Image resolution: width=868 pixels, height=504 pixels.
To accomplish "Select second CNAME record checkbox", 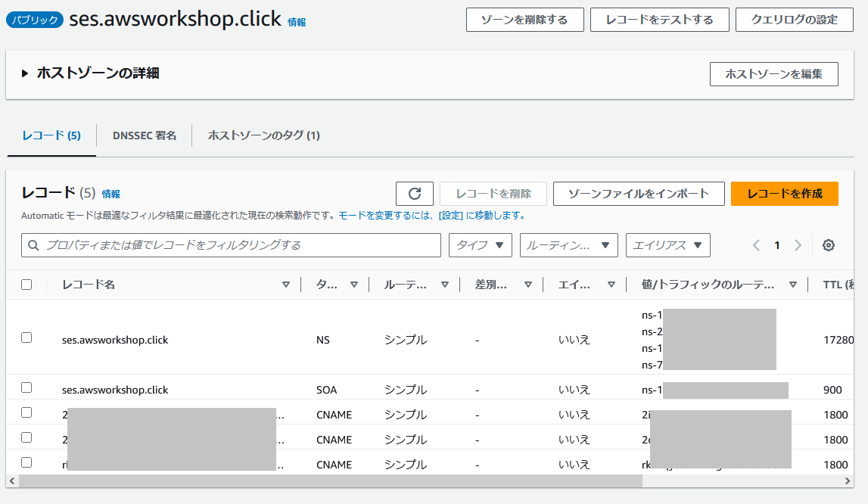I will 26,437.
